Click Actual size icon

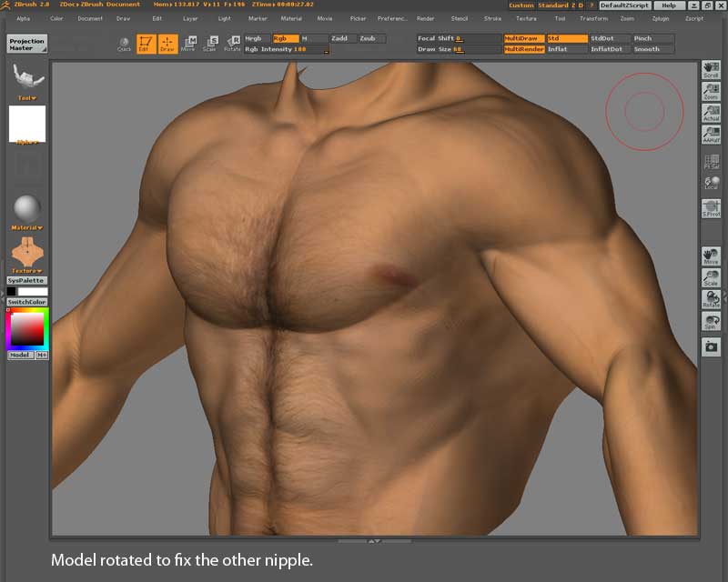[711, 114]
